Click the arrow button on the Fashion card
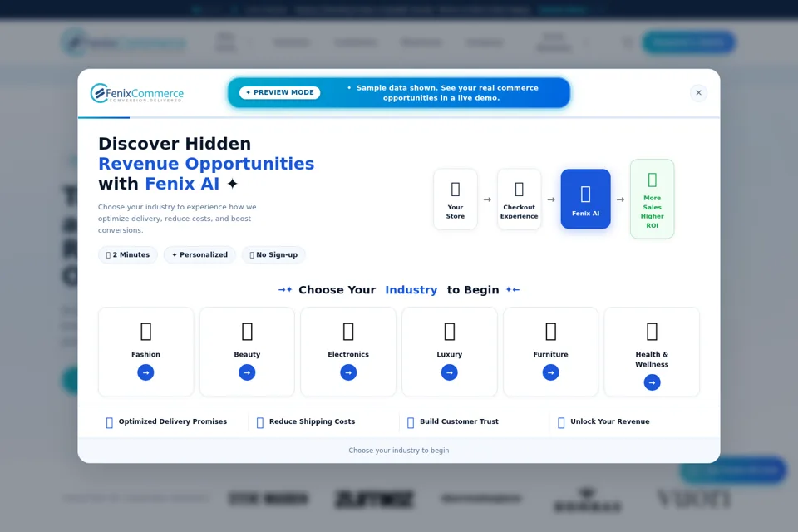The height and width of the screenshot is (532, 798). 145,372
